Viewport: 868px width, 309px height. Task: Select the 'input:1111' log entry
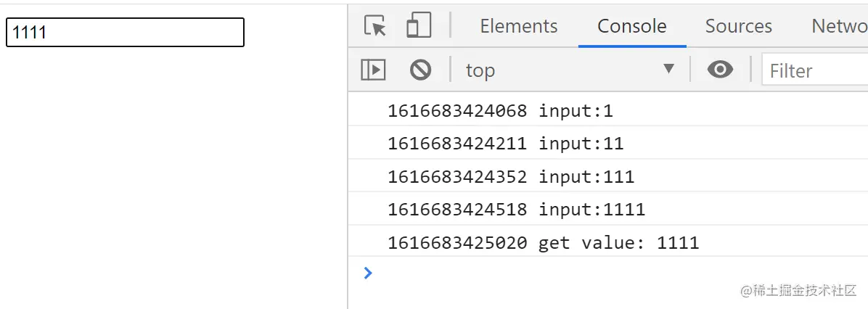coord(591,210)
